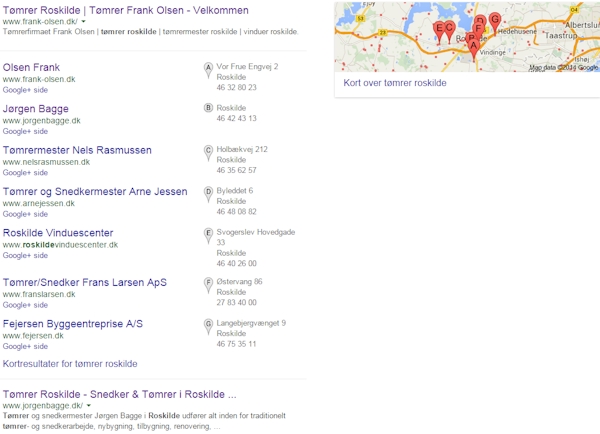Viewport: 600px width, 434px height.
Task: Select red marker G on the map
Action: 495,23
